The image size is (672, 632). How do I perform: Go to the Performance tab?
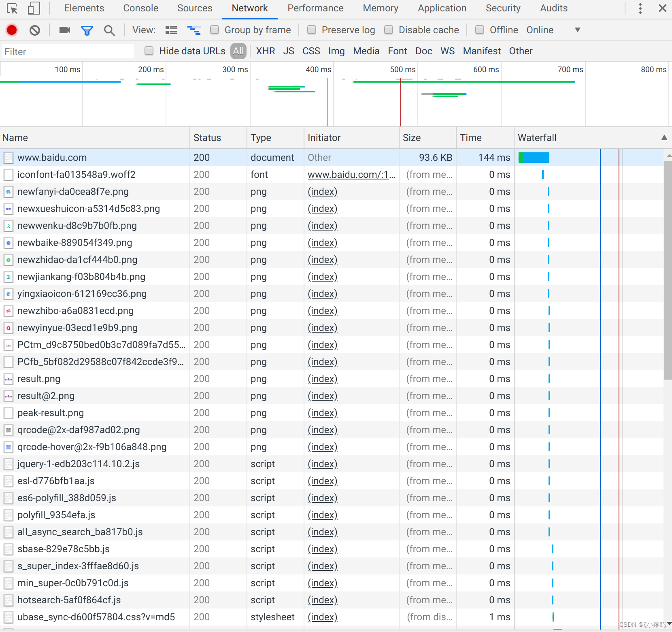[315, 8]
